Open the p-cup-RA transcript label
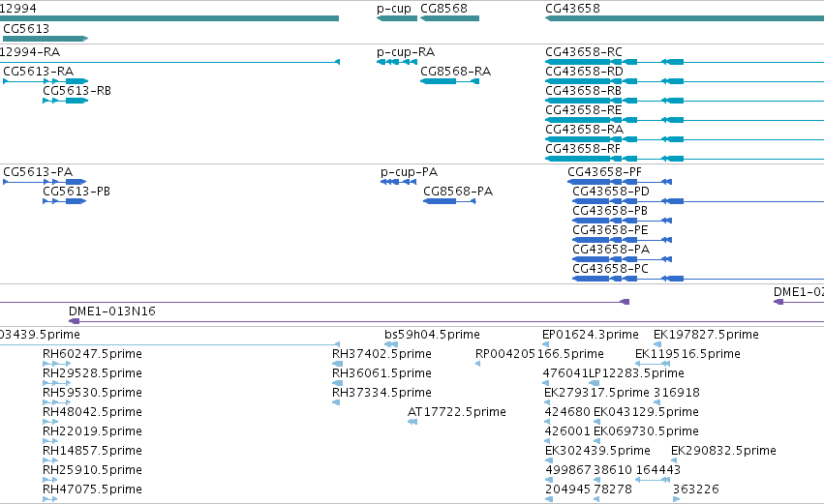 (406, 52)
